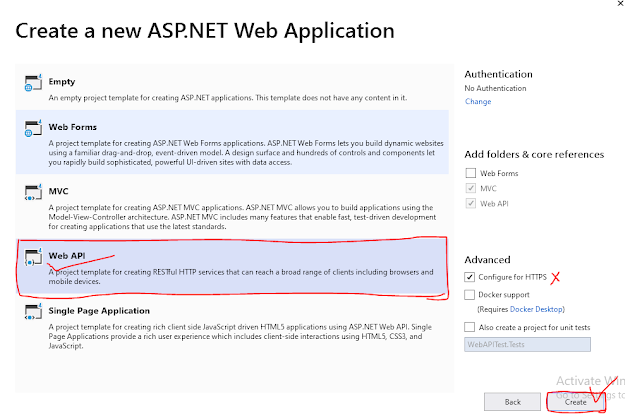Click the Empty template description text

tap(228, 98)
